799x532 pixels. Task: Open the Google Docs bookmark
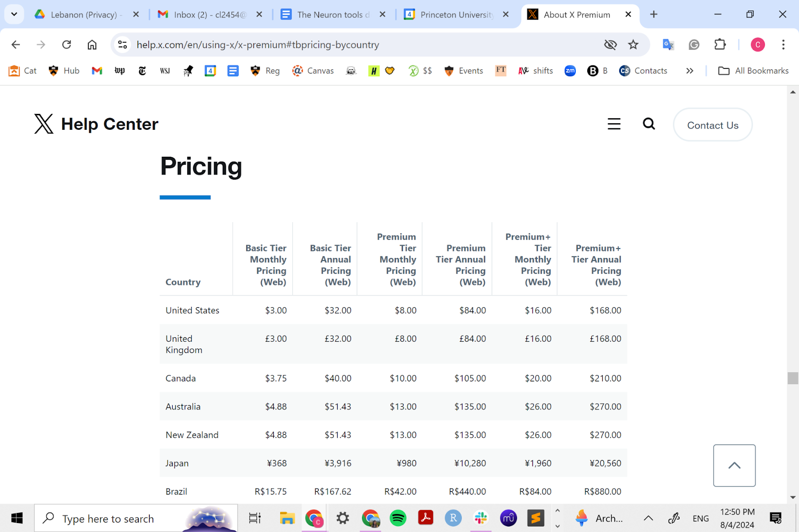[233, 71]
